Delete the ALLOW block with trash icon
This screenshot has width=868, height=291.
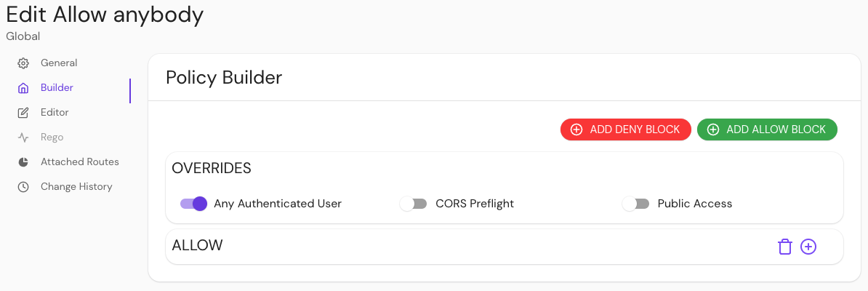(x=784, y=247)
